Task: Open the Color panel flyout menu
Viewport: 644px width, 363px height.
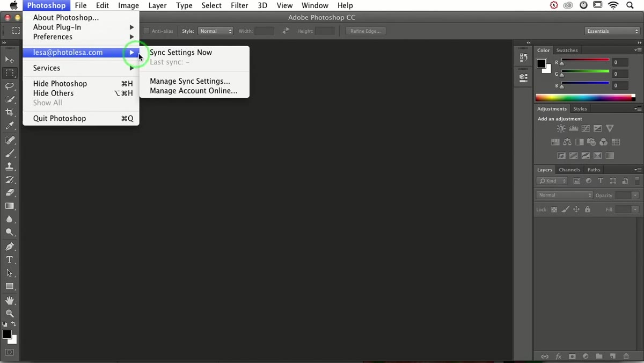Action: point(638,50)
